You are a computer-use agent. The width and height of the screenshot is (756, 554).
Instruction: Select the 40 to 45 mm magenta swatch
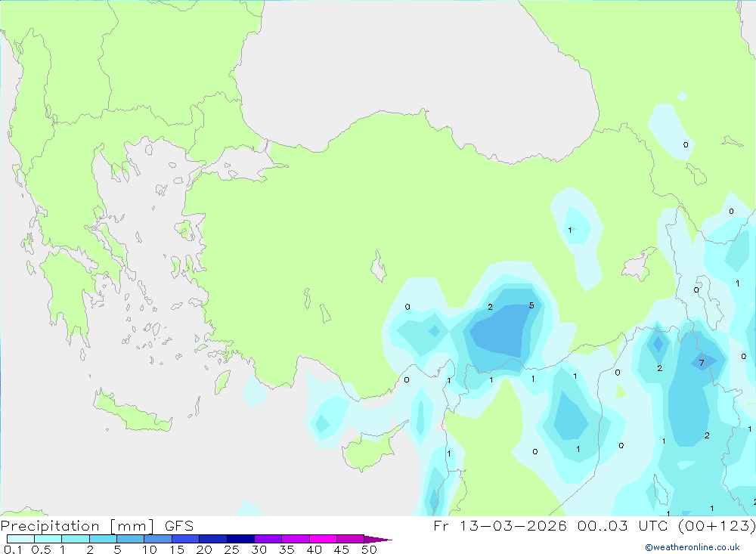pos(323,539)
